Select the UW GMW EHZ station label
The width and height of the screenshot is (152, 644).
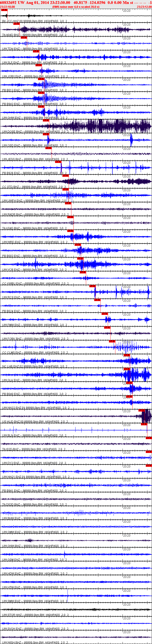pos(35,532)
